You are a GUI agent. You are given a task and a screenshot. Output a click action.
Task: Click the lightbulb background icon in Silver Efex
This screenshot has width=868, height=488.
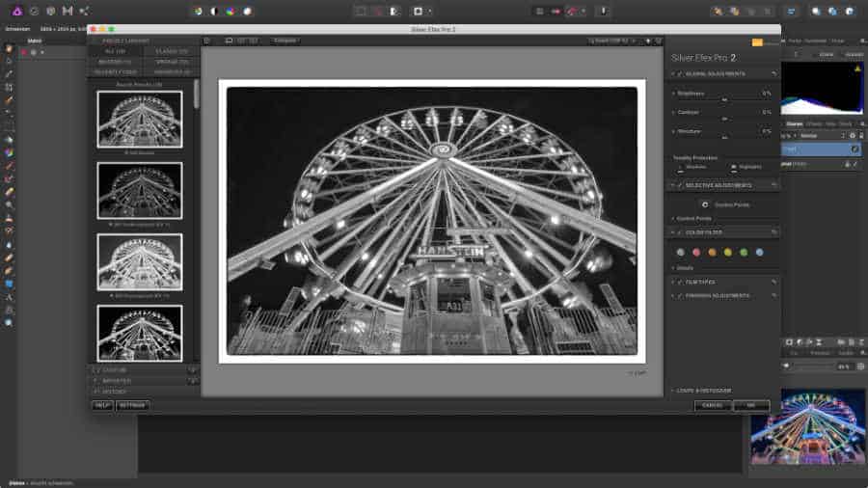click(x=648, y=41)
